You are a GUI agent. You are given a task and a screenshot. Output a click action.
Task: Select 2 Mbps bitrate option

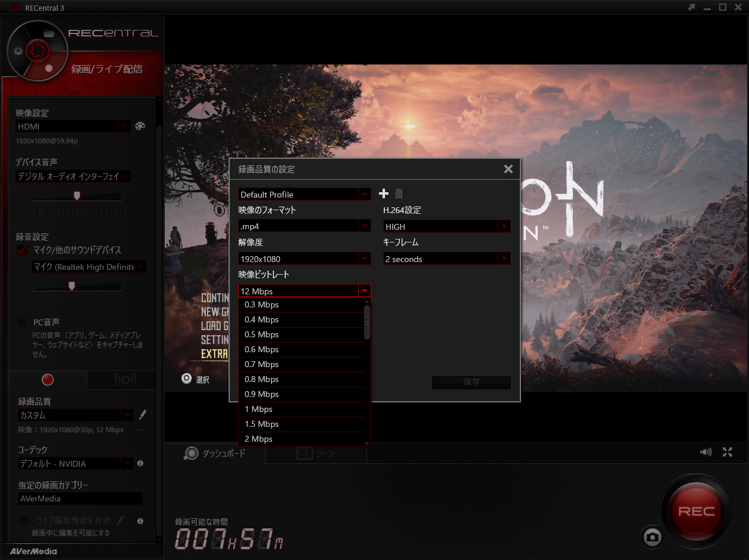(x=301, y=439)
